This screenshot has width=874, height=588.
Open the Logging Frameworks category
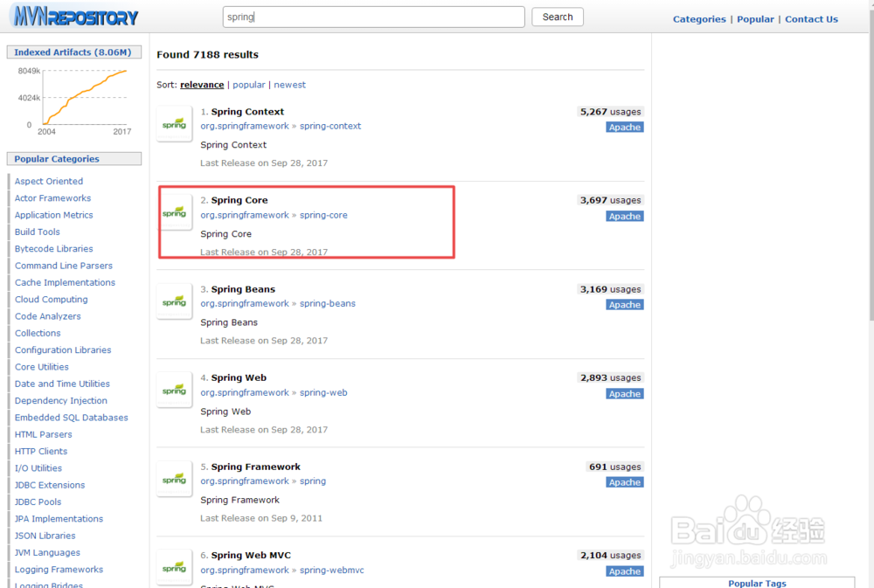59,570
